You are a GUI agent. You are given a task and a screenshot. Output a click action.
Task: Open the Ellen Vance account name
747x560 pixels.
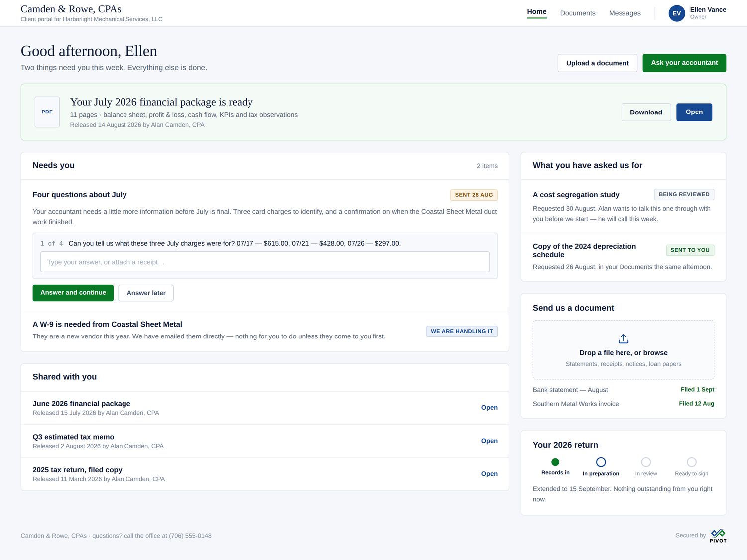click(x=708, y=10)
